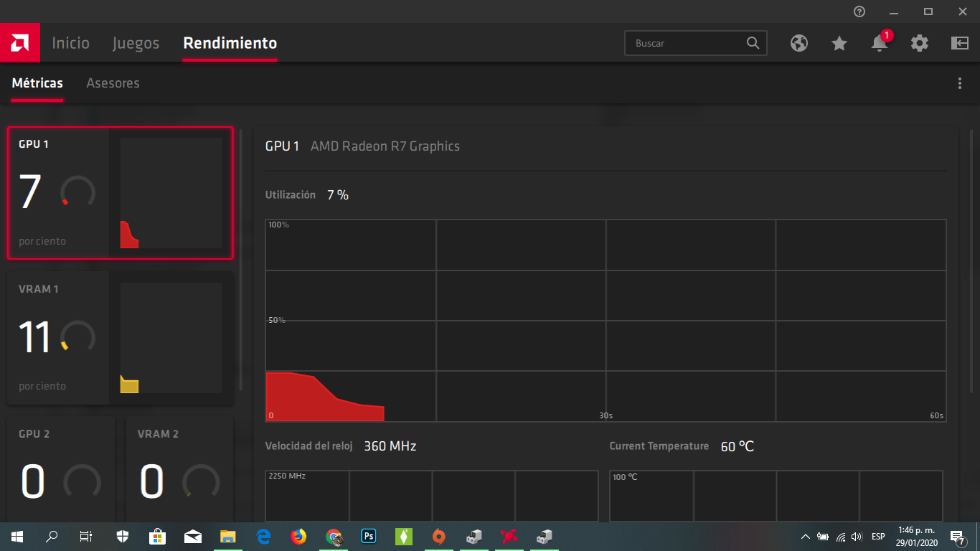Image resolution: width=980 pixels, height=551 pixels.
Task: Switch to the Juegos tab
Action: pyautogui.click(x=136, y=43)
